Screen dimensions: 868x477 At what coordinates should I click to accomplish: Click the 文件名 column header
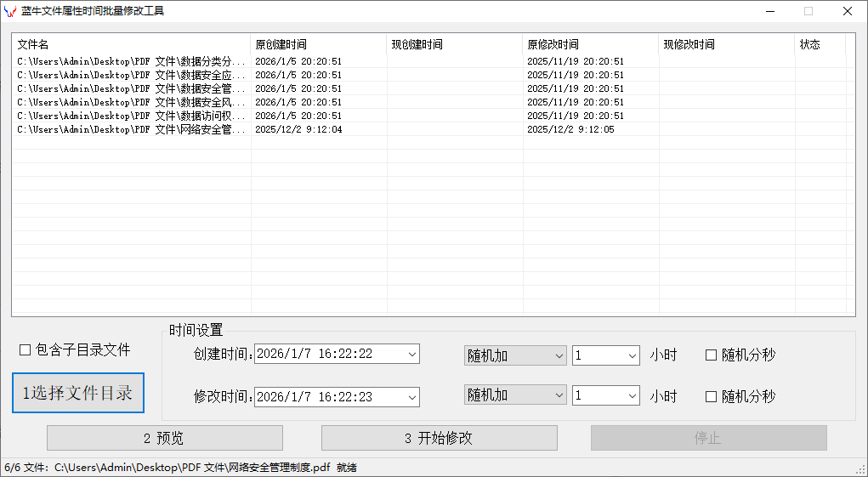coord(132,44)
